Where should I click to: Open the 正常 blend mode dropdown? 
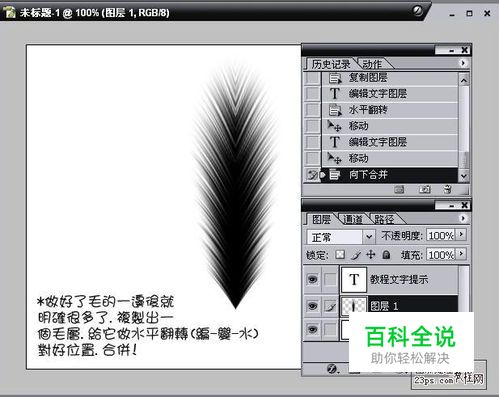369,237
